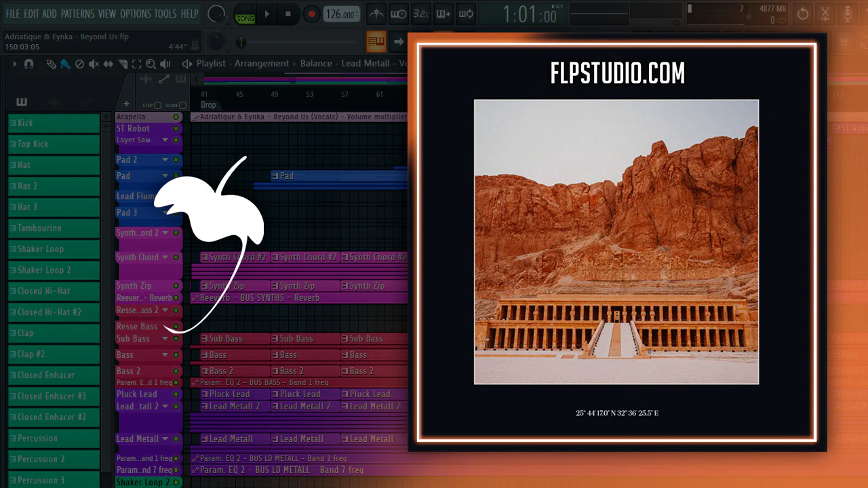This screenshot has height=488, width=868.
Task: Click the microphone icon in top-right toolbar
Action: (848, 14)
